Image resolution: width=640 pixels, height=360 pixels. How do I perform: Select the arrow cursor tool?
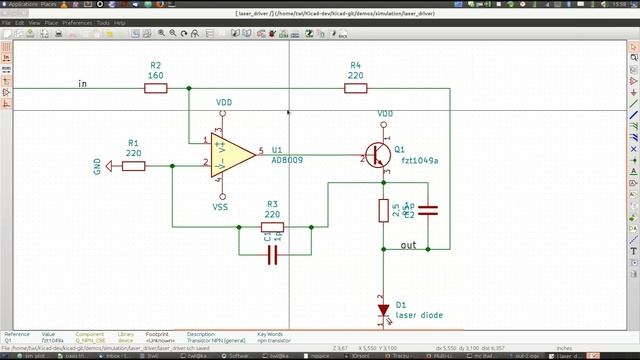[633, 47]
